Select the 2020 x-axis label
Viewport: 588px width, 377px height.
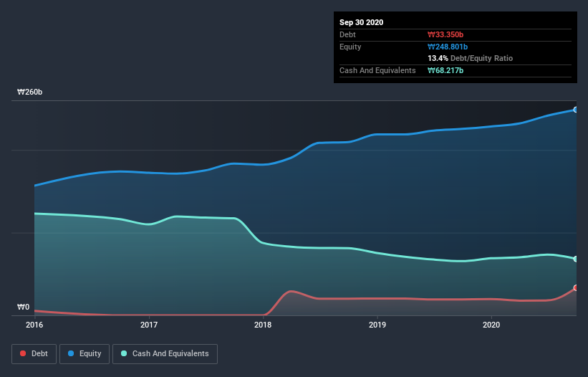pos(491,325)
